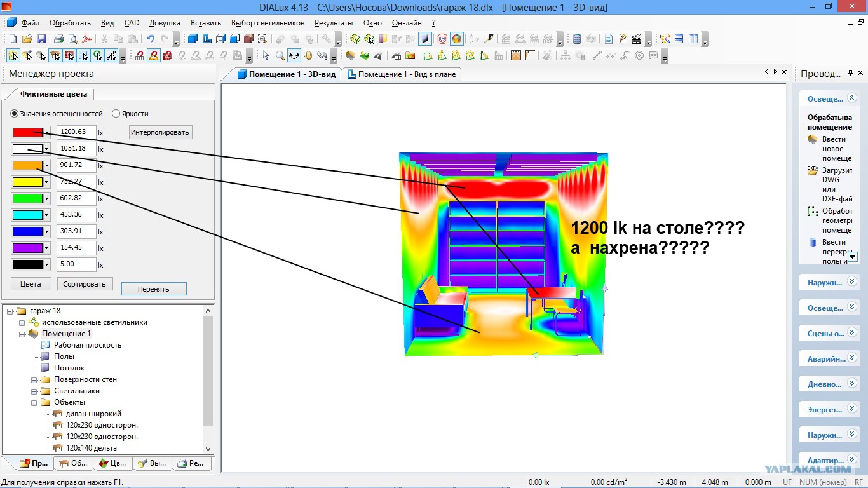Toggle the false colours rendering icon
The image size is (868, 488).
coord(456,39)
